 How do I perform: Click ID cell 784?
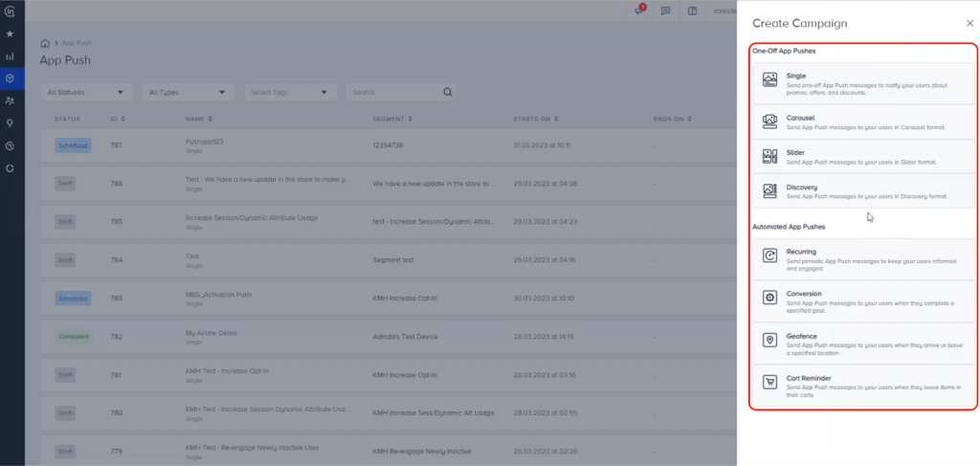[116, 260]
